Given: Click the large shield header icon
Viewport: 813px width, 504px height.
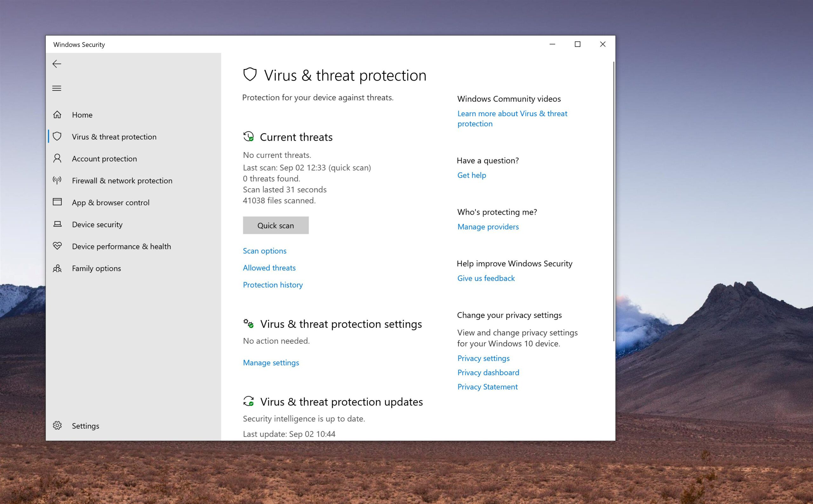Looking at the screenshot, I should coord(250,75).
